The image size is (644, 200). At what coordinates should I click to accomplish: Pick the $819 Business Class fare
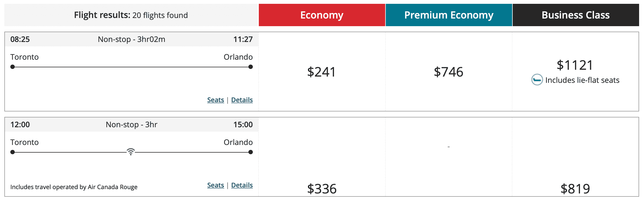[x=575, y=189]
